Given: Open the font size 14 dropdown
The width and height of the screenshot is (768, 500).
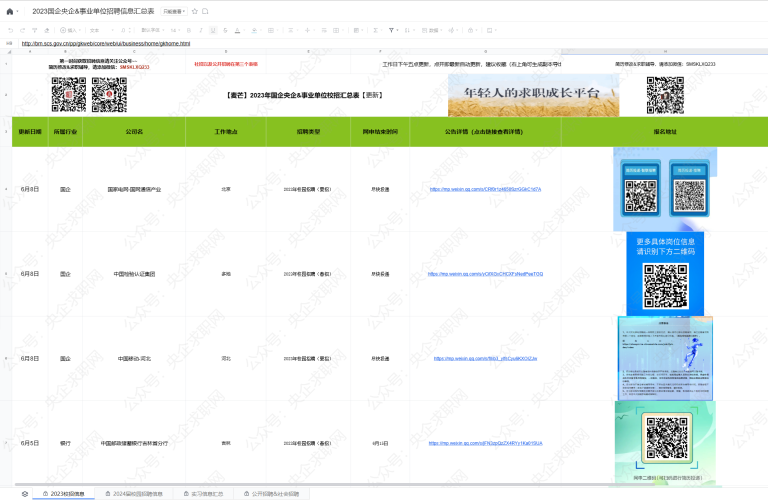Looking at the screenshot, I should tap(174, 30).
